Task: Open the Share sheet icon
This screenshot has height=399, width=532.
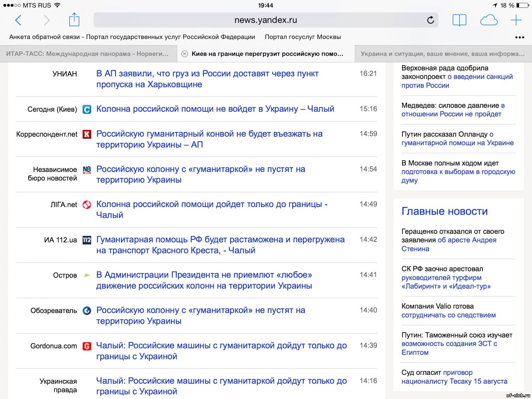Action: 74,20
